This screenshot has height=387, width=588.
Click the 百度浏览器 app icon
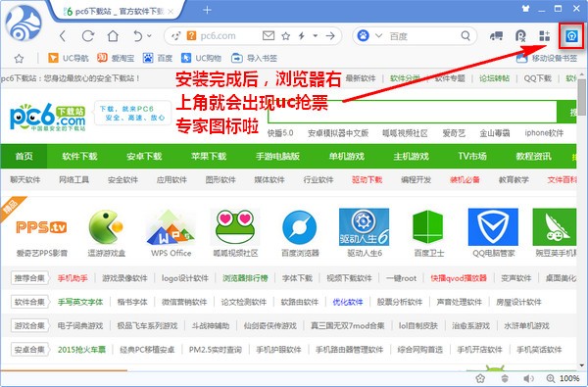click(300, 227)
